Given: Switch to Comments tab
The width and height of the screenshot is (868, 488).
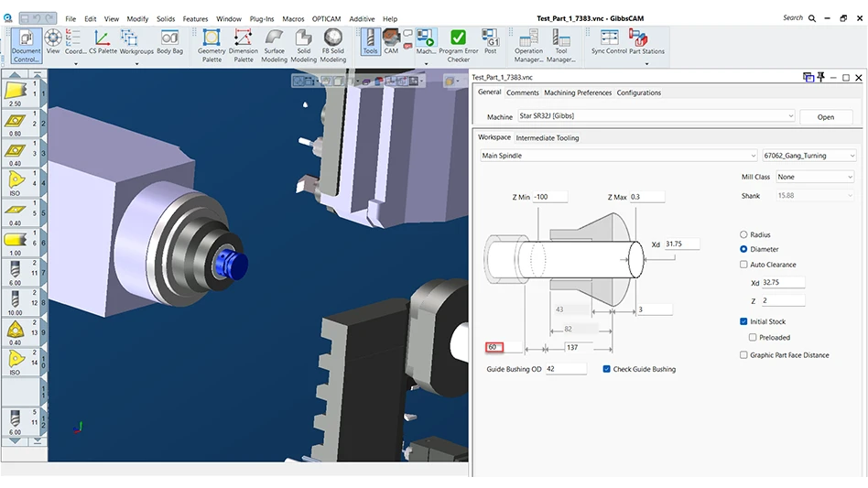Looking at the screenshot, I should 522,93.
